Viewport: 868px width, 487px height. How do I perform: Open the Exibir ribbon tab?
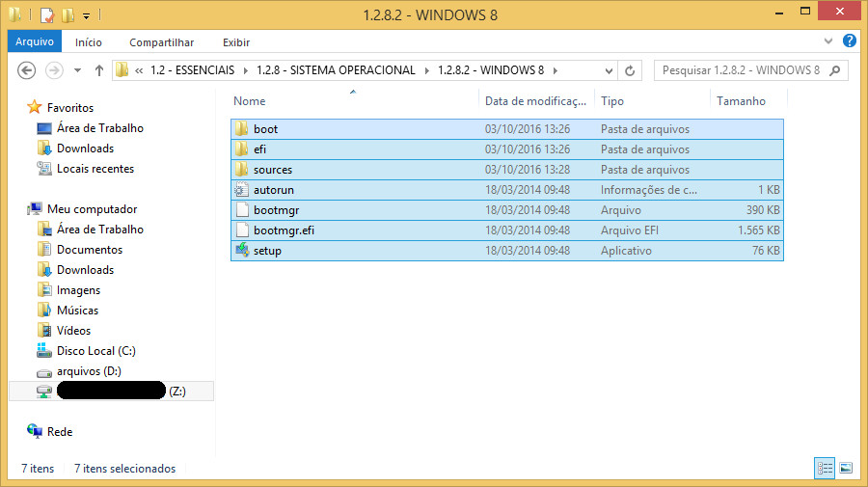tap(236, 42)
